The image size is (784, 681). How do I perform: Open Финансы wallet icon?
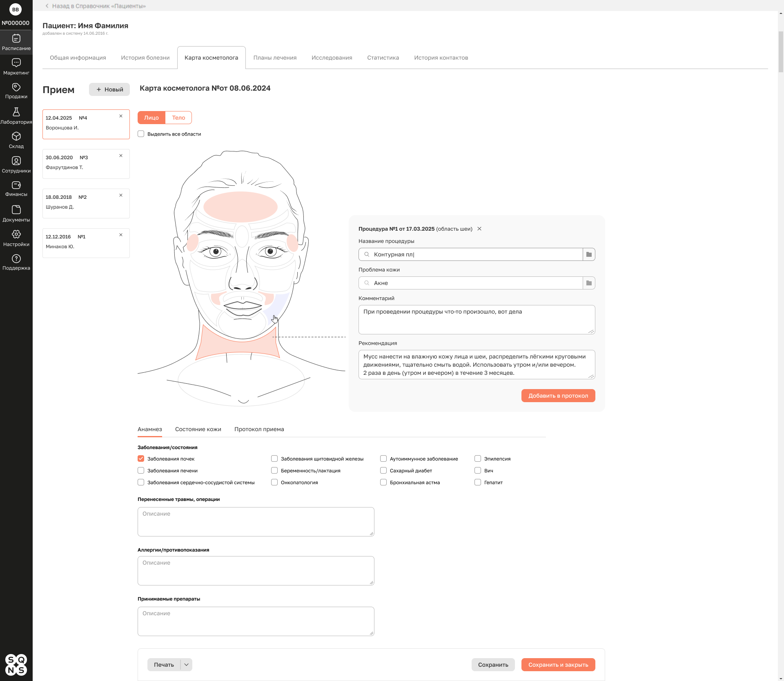pyautogui.click(x=16, y=185)
